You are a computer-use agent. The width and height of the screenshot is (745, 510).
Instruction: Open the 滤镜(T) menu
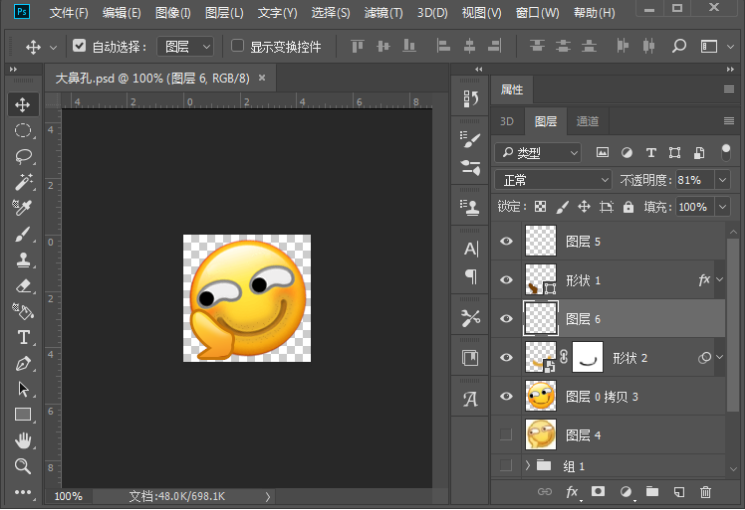(x=384, y=13)
